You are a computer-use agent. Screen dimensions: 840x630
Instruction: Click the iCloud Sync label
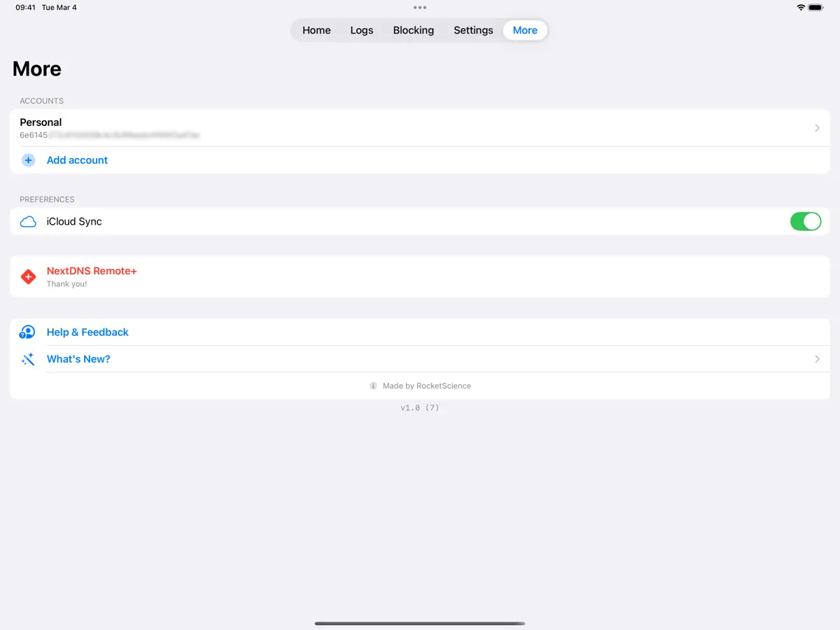click(74, 222)
